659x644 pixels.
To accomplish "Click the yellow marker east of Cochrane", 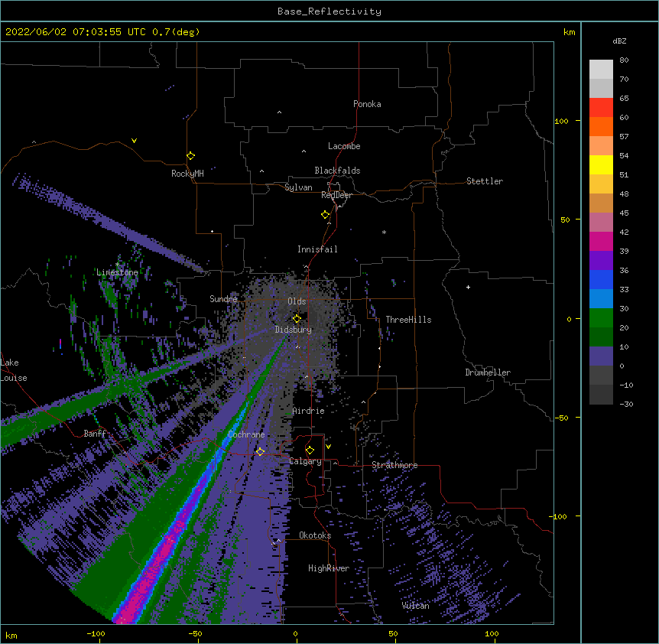I will pyautogui.click(x=260, y=451).
